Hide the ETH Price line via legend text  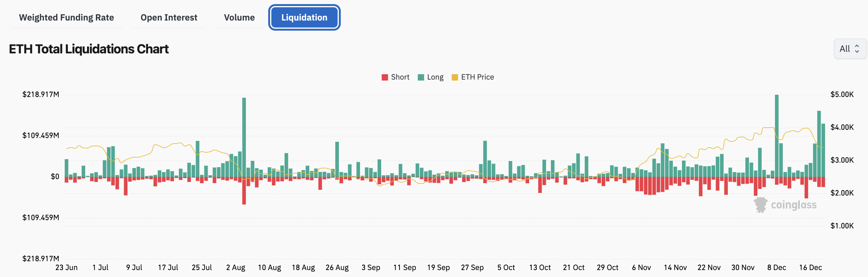(x=477, y=77)
